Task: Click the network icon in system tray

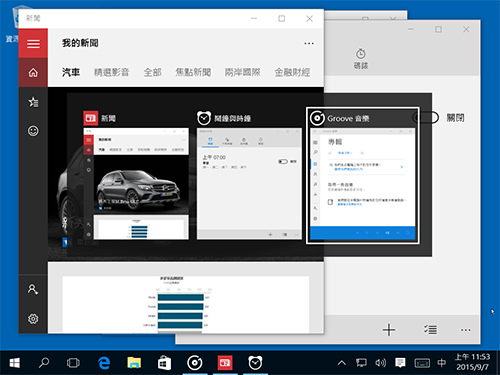Action: point(361,363)
